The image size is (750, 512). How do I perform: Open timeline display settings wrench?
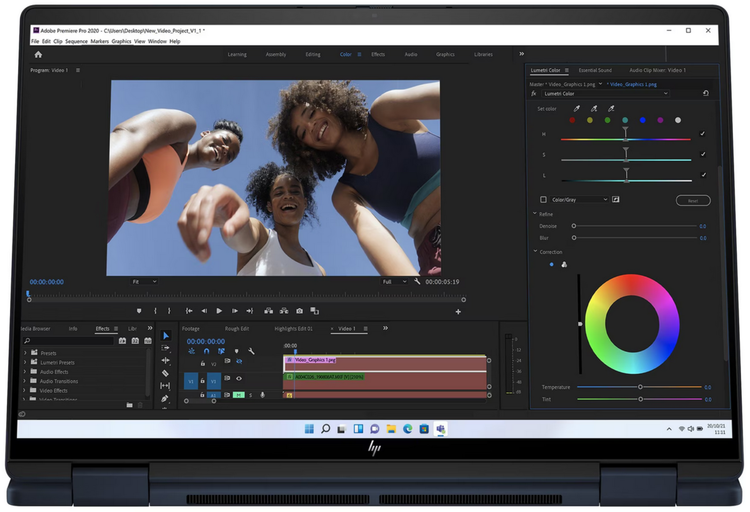click(252, 351)
